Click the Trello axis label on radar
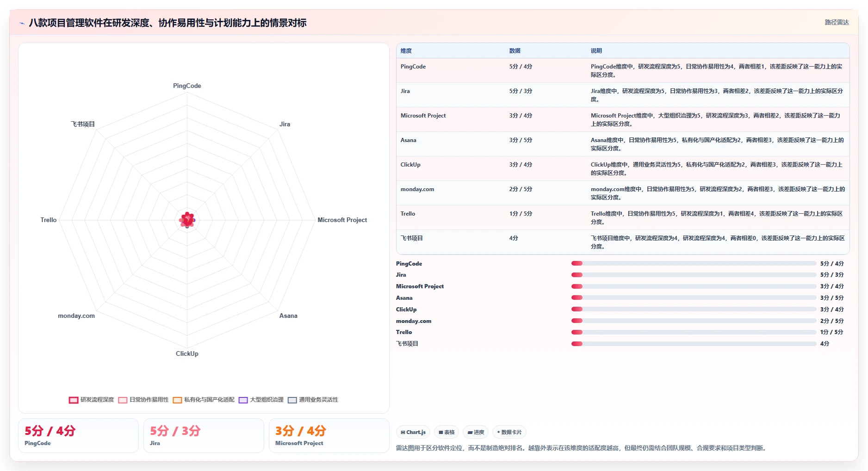This screenshot has width=868, height=471. tap(49, 220)
